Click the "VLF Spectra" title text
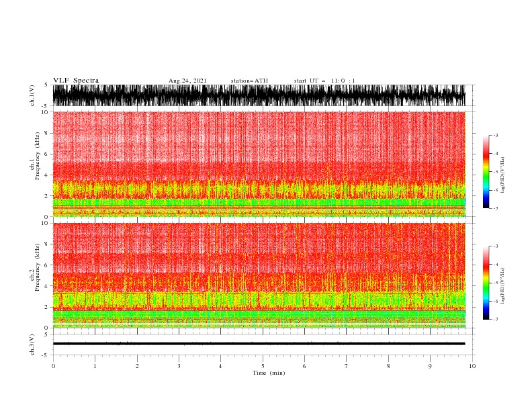The width and height of the screenshot is (532, 411). pos(76,81)
